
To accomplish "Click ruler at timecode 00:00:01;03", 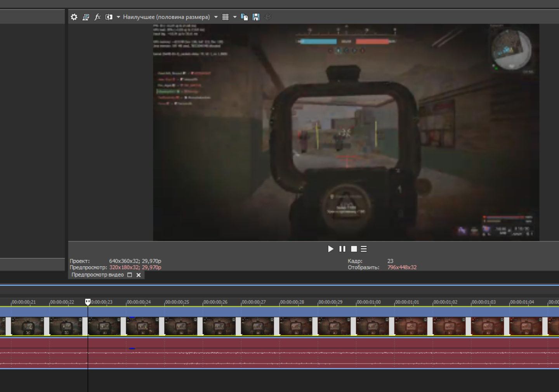I will 484,302.
